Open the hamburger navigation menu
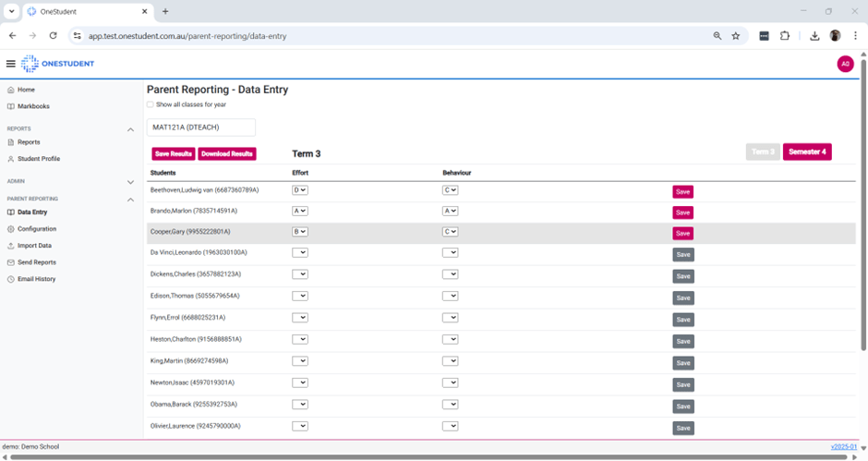 pyautogui.click(x=11, y=64)
